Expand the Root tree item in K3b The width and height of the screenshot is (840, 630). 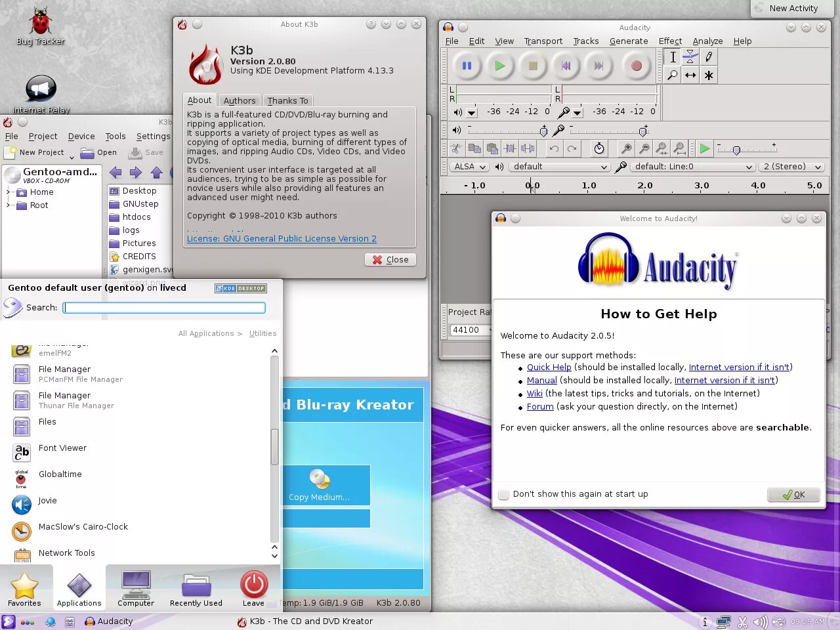pos(8,205)
